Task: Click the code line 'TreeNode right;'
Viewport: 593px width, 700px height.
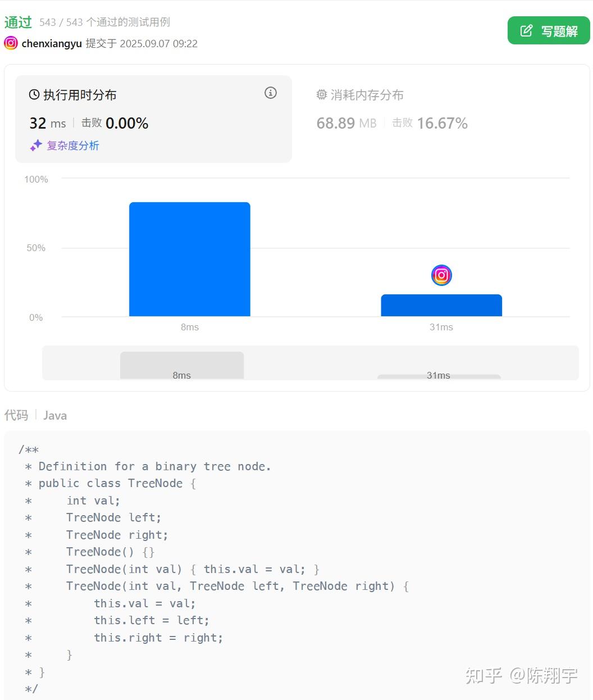Action: [x=117, y=535]
